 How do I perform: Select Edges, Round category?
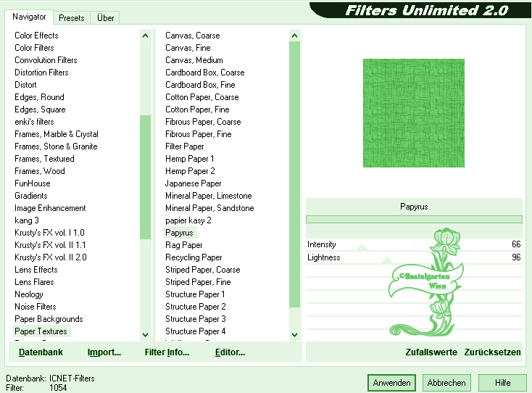tap(39, 97)
